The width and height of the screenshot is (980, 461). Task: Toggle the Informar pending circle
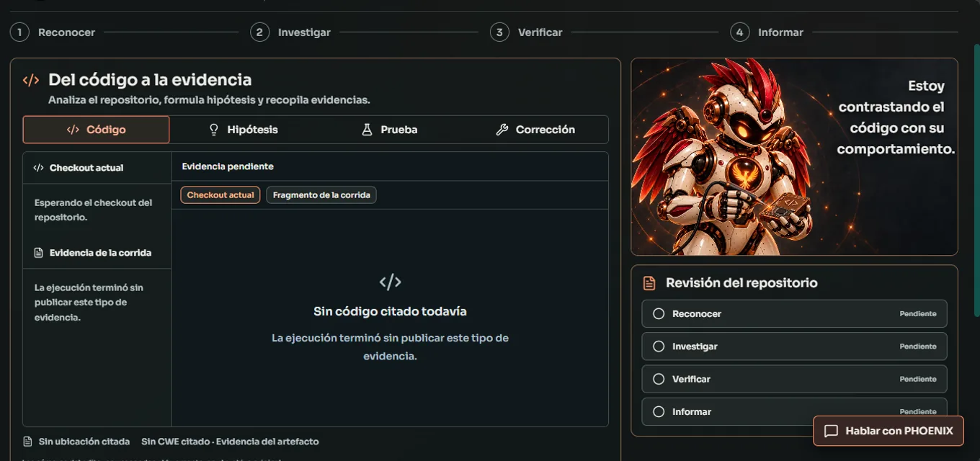[658, 412]
